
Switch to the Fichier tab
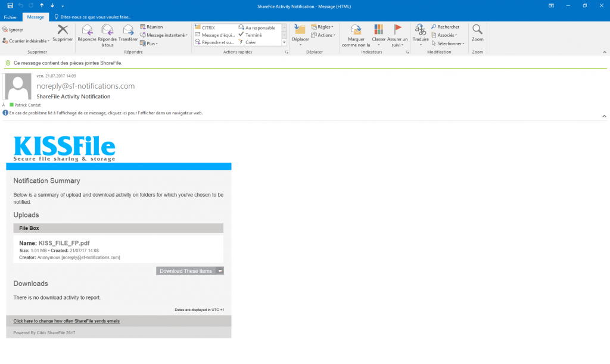point(10,17)
